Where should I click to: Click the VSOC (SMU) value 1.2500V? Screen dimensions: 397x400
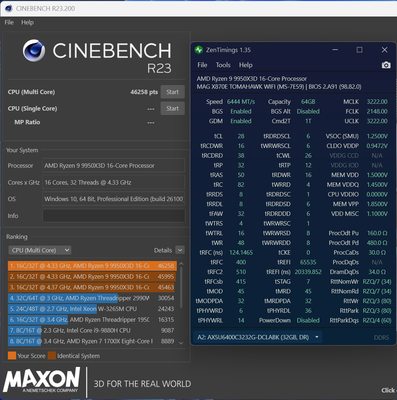pos(377,136)
